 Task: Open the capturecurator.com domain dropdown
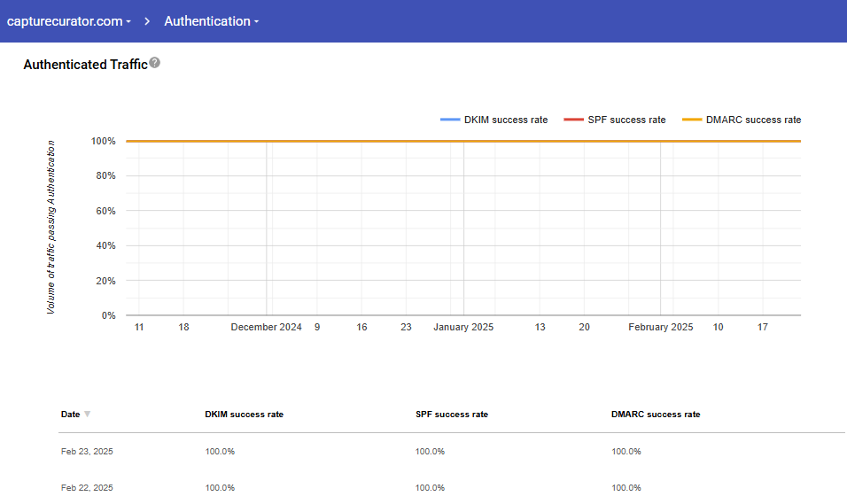(69, 21)
